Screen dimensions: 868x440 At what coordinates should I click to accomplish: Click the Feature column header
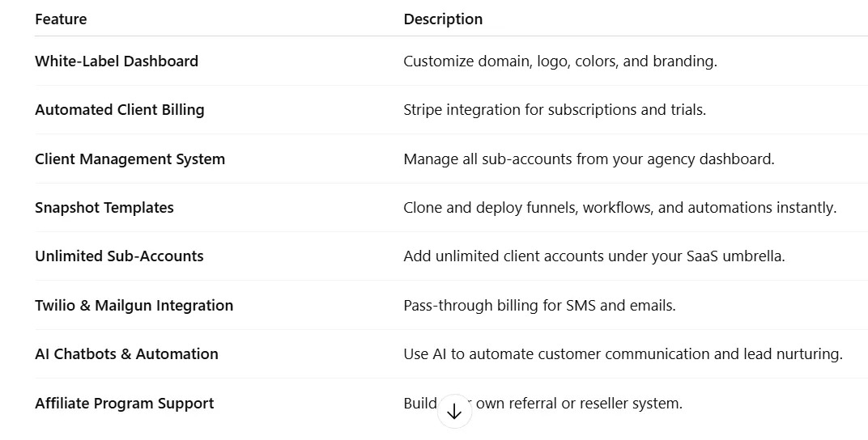point(61,19)
